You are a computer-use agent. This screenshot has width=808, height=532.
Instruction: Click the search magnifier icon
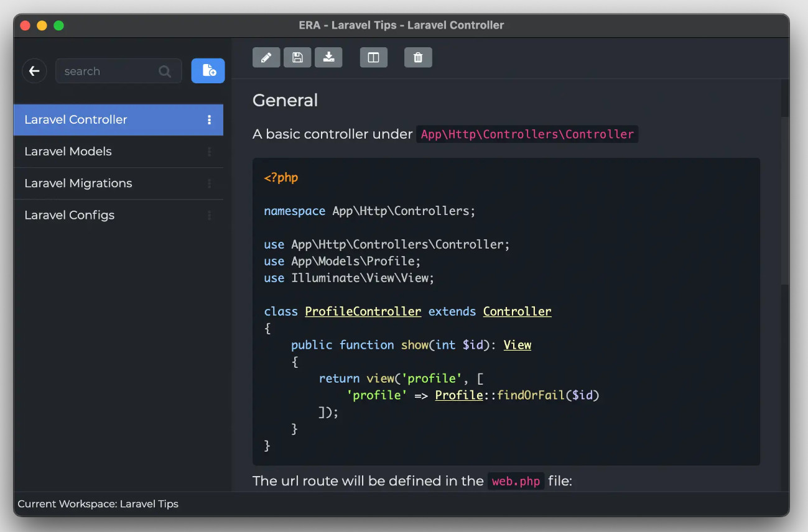pyautogui.click(x=165, y=71)
